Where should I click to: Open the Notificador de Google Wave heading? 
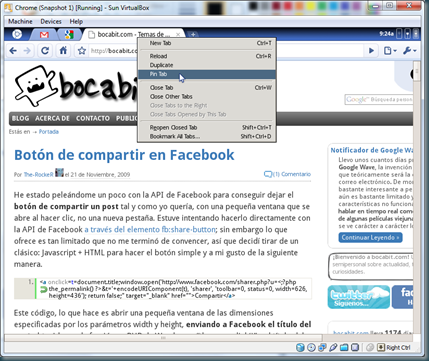click(372, 150)
